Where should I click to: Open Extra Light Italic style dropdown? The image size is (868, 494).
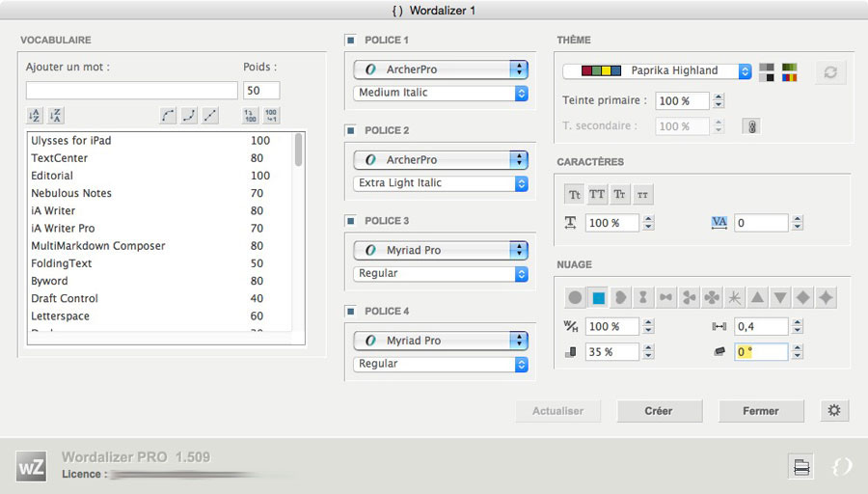pyautogui.click(x=441, y=182)
